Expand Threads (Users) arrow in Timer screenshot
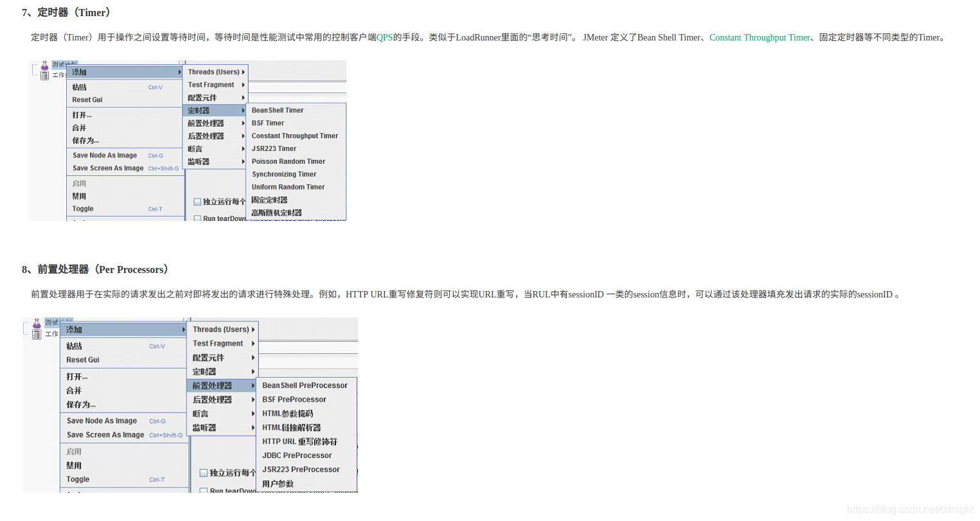 coord(243,72)
